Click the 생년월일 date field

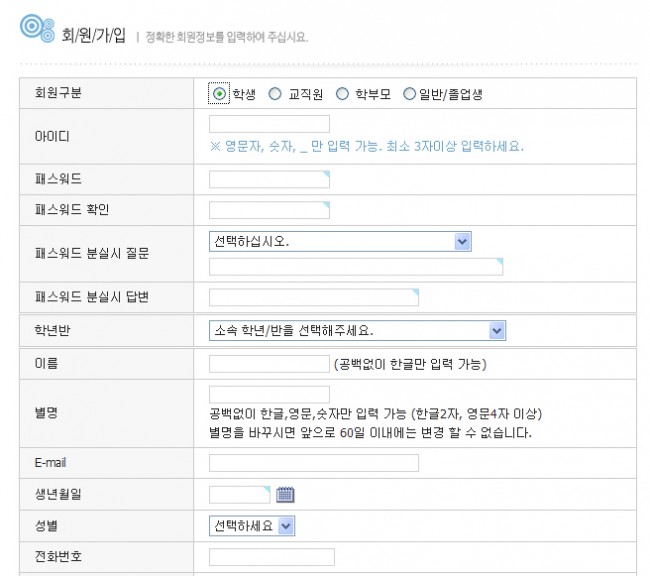tap(239, 493)
